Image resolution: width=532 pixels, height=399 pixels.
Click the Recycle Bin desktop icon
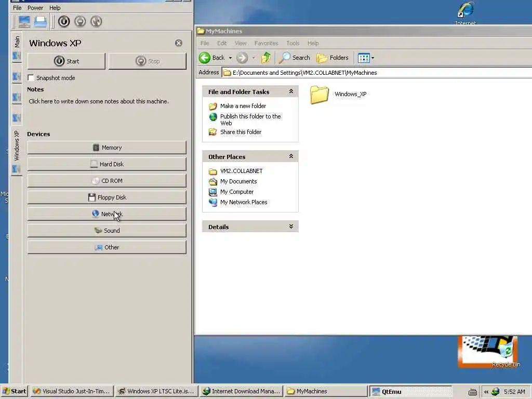click(506, 352)
